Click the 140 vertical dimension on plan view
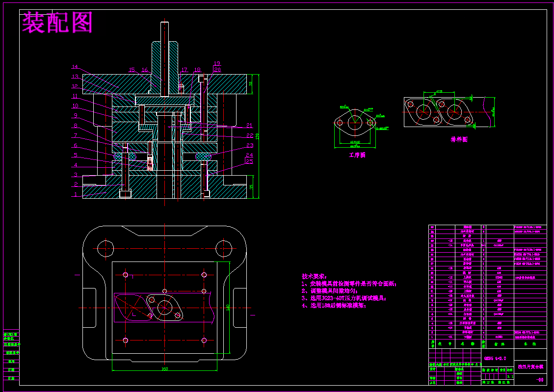The image size is (554, 392). [228, 308]
